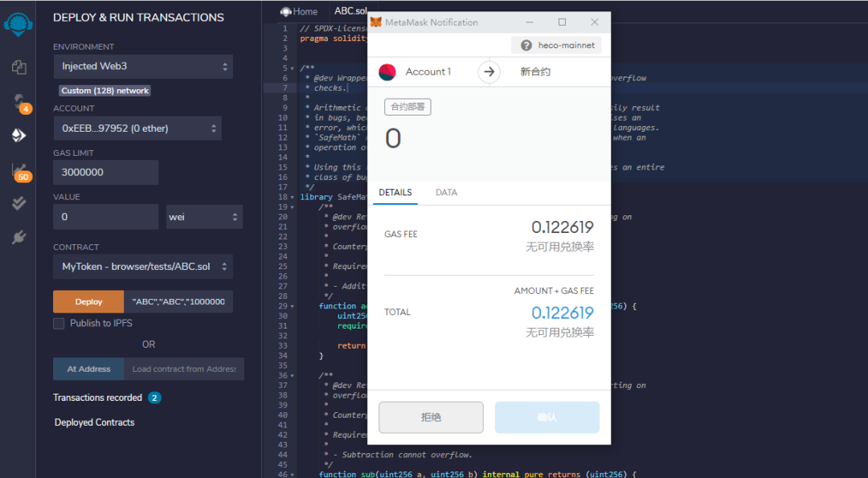The height and width of the screenshot is (478, 868).
Task: Collapse the comment block at line 5
Action: click(293, 68)
